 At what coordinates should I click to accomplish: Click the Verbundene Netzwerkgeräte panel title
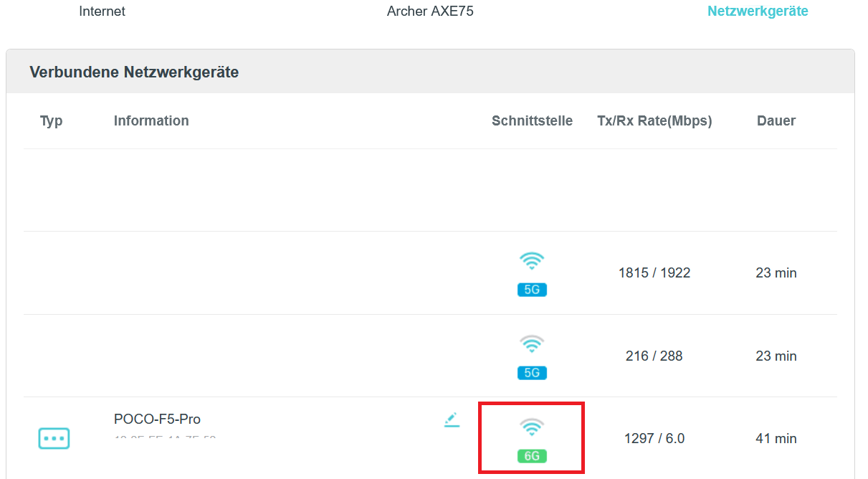tap(134, 72)
